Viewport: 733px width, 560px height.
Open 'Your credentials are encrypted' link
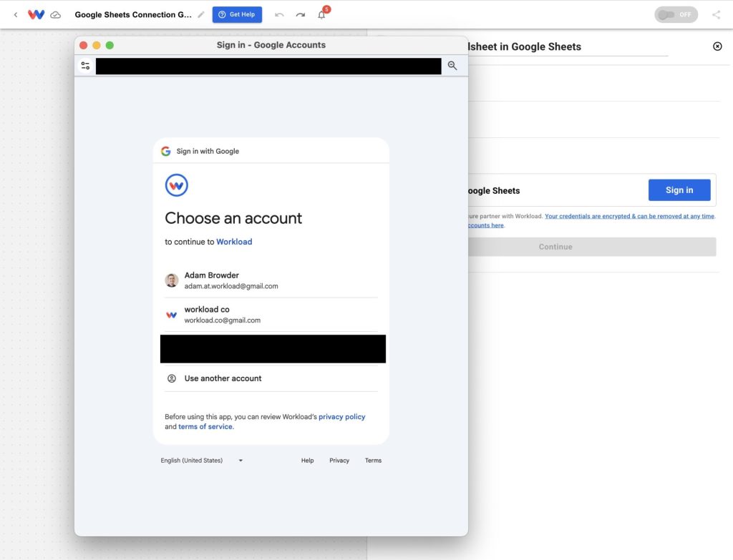[x=629, y=216]
